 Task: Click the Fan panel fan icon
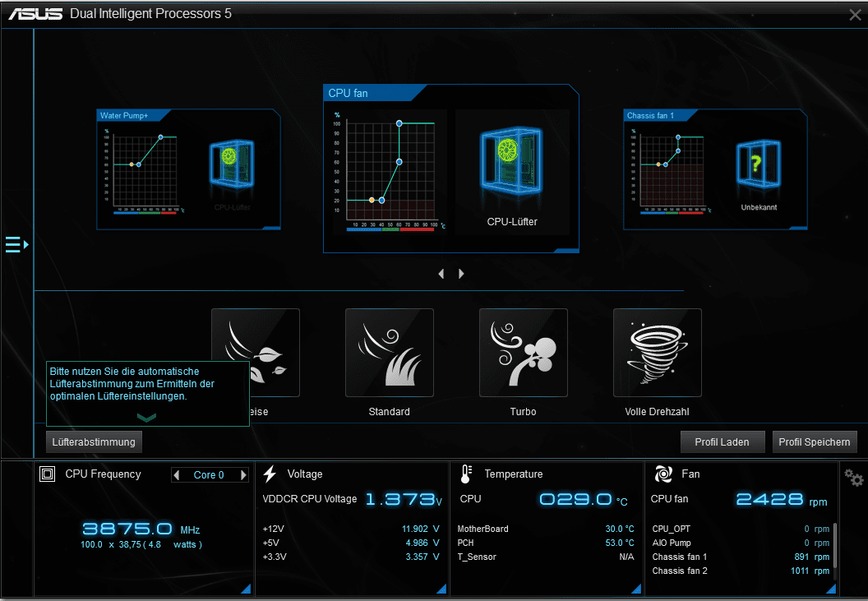tap(663, 474)
